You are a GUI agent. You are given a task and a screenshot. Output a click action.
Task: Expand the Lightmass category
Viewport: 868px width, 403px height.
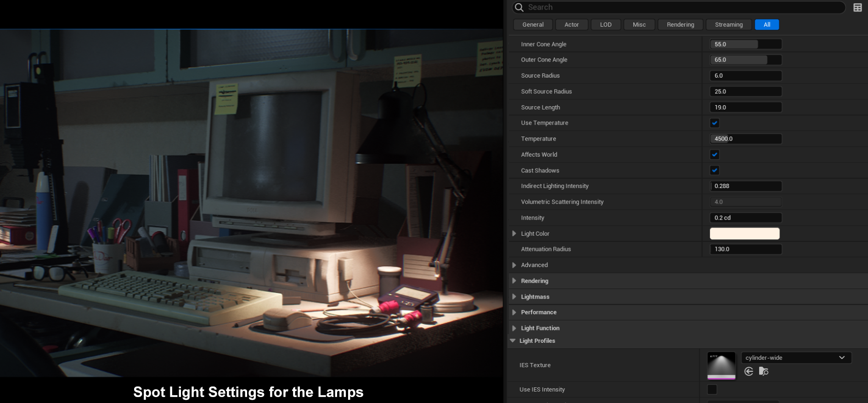coord(514,297)
